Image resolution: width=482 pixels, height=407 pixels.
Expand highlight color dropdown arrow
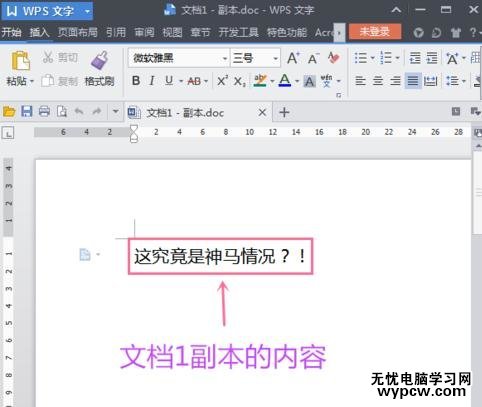tap(272, 81)
